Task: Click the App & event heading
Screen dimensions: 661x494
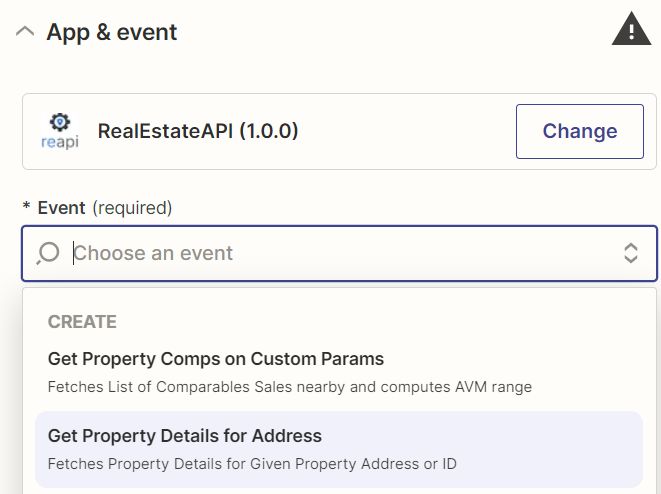Action: (x=112, y=32)
